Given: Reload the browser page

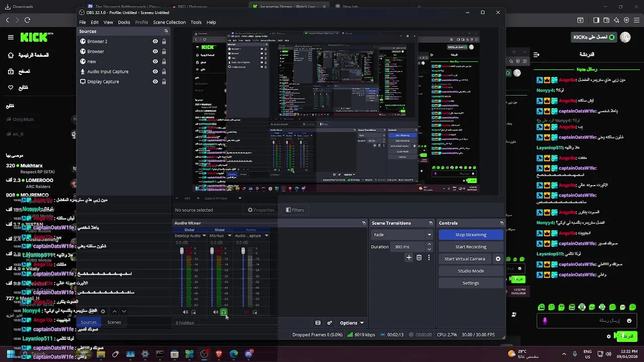Looking at the screenshot, I should tap(27, 20).
